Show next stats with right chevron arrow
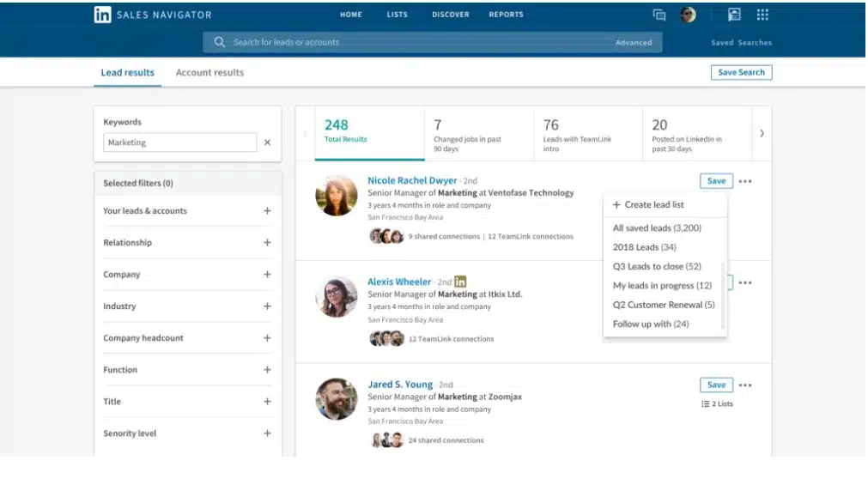868x485 pixels. 762,133
